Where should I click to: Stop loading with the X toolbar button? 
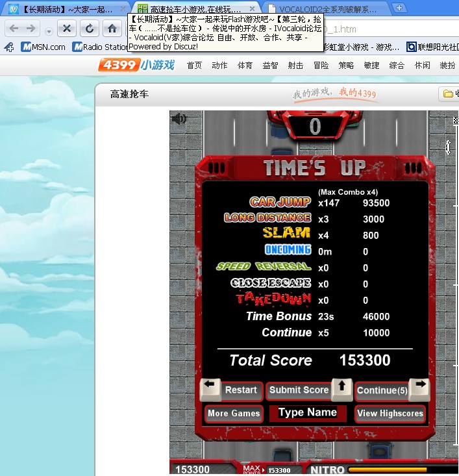coord(67,29)
